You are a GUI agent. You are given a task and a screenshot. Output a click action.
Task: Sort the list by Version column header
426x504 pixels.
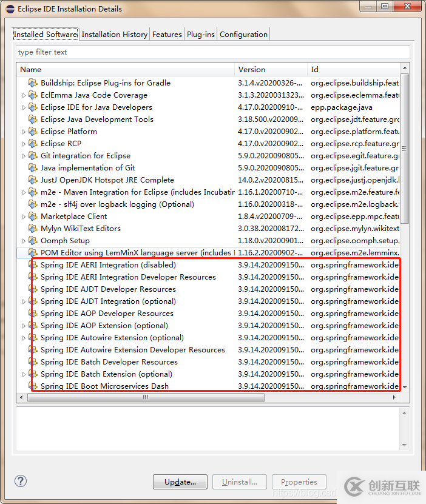point(271,69)
